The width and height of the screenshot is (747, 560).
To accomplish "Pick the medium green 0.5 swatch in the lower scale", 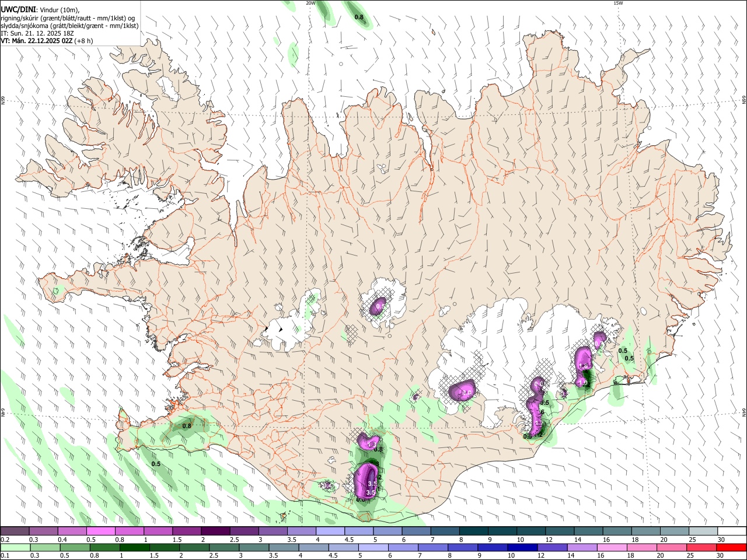I will (75, 548).
